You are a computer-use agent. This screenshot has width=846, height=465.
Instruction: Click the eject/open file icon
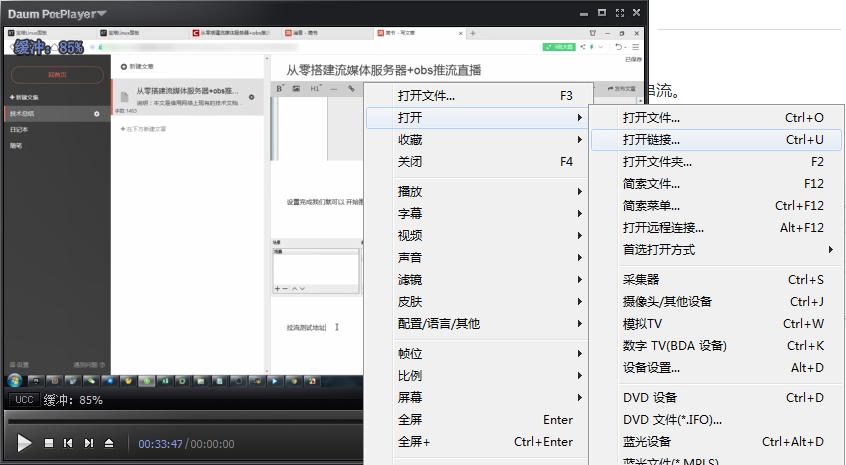coord(109,443)
